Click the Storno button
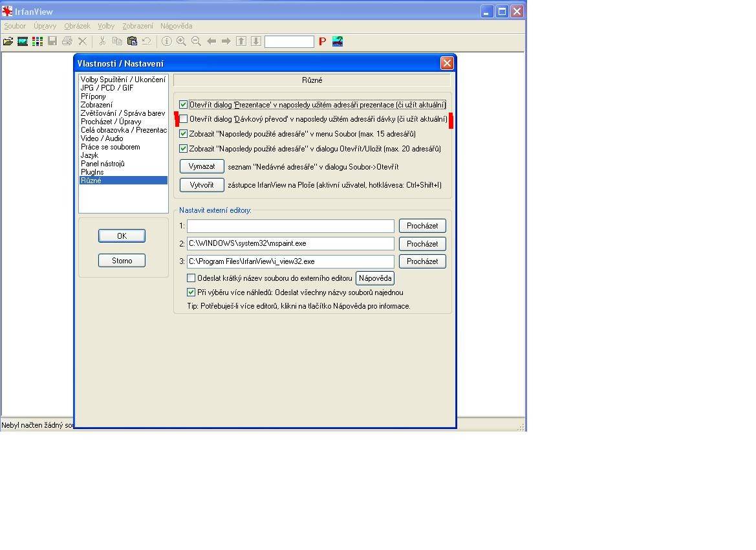756x550 pixels. (x=122, y=261)
